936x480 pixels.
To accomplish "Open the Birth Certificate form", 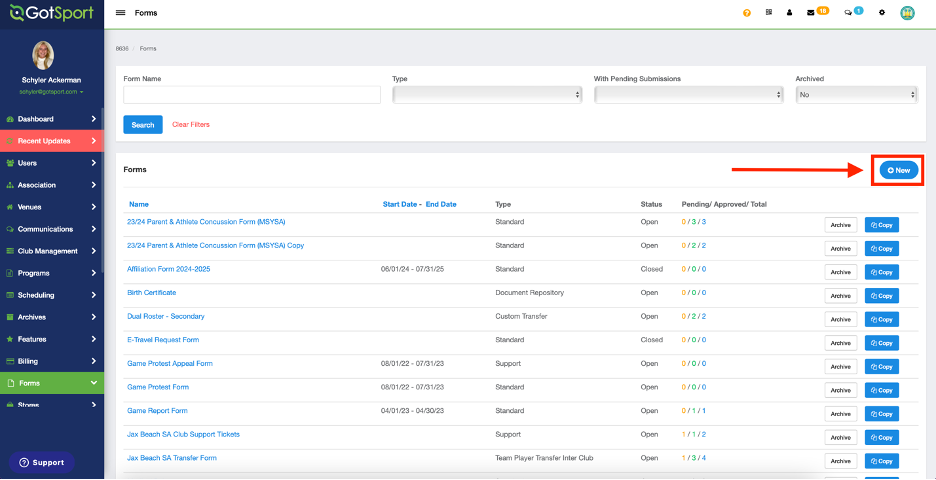I will click(152, 293).
